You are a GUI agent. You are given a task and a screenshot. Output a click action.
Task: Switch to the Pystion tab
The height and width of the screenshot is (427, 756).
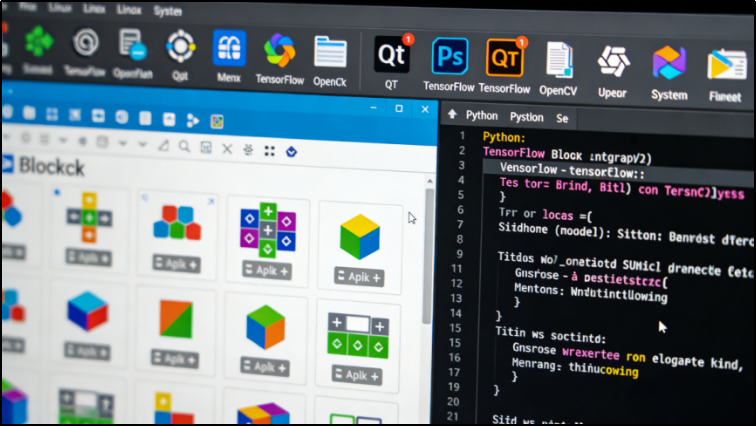point(526,117)
